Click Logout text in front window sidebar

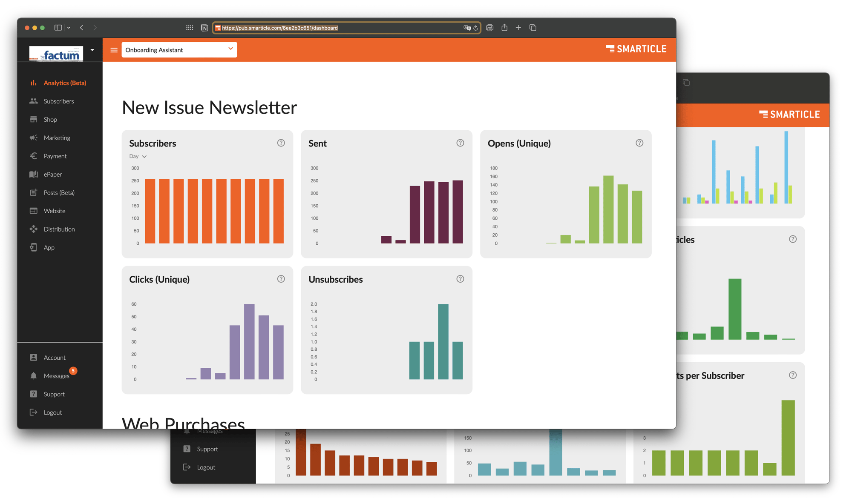click(x=53, y=412)
